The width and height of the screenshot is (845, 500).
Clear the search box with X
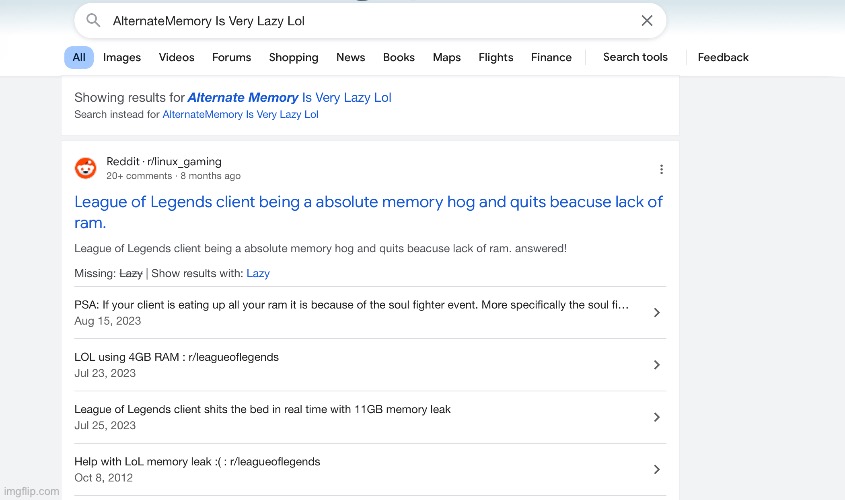coord(647,20)
